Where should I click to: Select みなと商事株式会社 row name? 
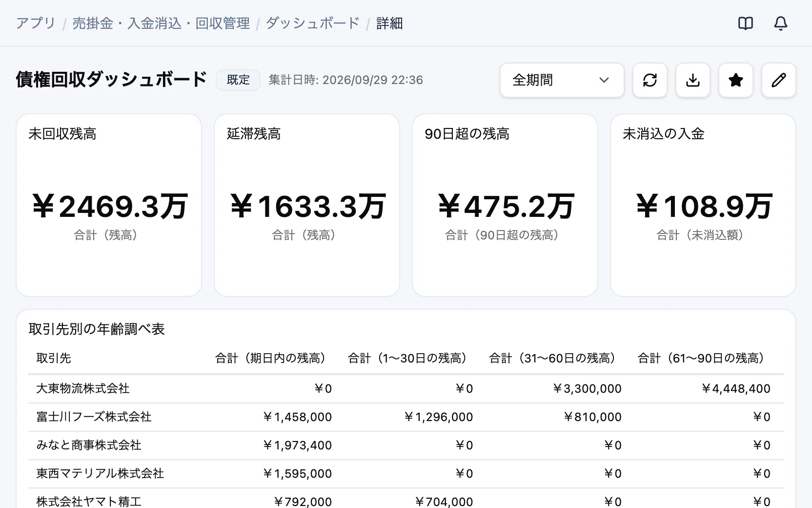[x=89, y=445]
